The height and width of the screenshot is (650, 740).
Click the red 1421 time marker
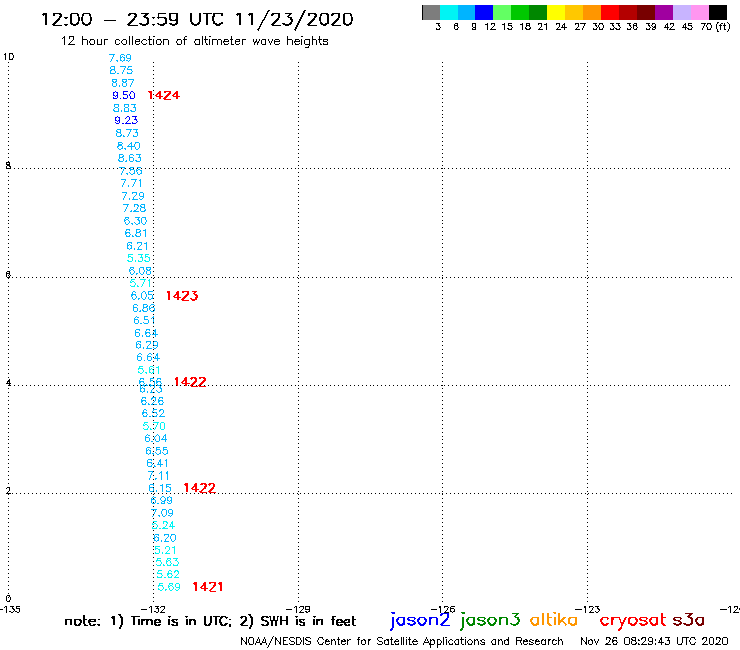tap(208, 587)
